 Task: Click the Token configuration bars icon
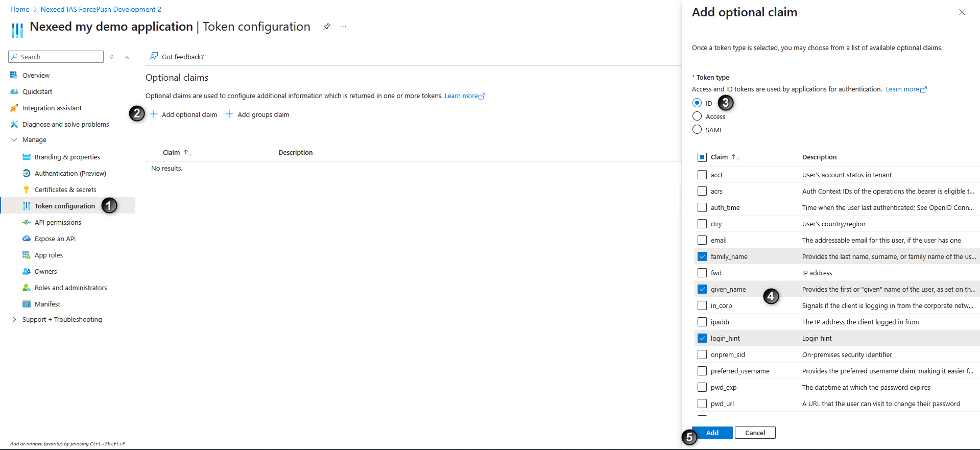click(x=27, y=206)
